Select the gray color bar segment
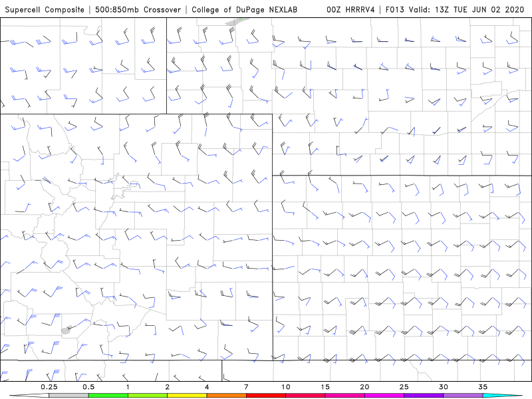The height and width of the screenshot is (399, 532). (x=69, y=396)
